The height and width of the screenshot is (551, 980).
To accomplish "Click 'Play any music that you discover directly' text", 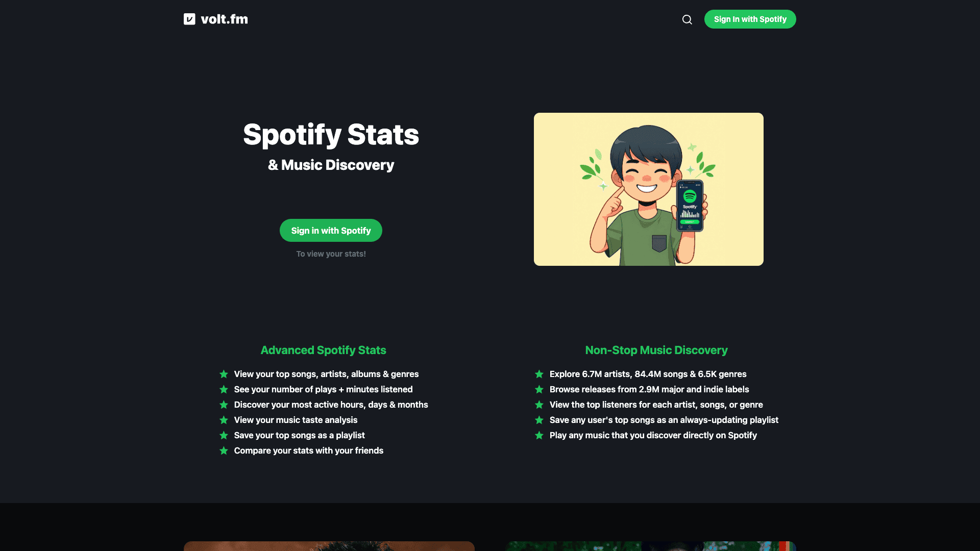I will tap(653, 435).
